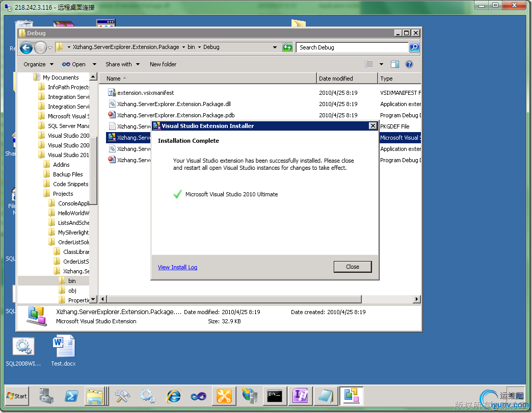Open Server Manager from the taskbar

tap(46, 396)
